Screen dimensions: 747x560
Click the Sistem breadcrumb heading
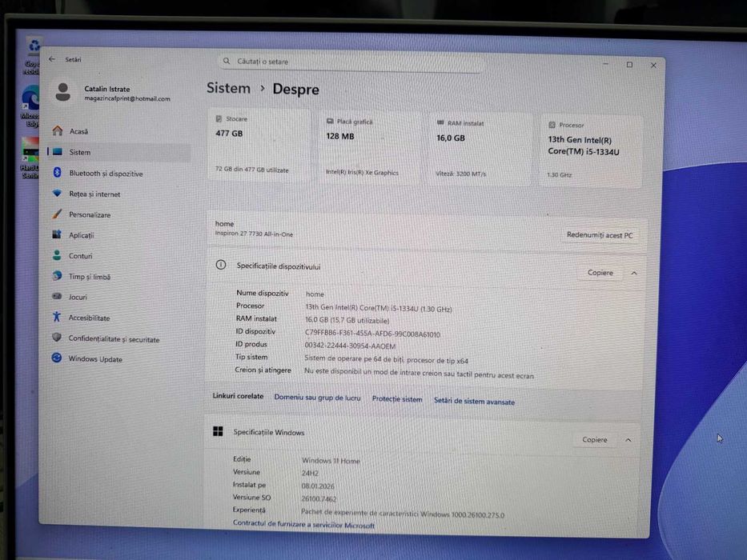(x=229, y=88)
